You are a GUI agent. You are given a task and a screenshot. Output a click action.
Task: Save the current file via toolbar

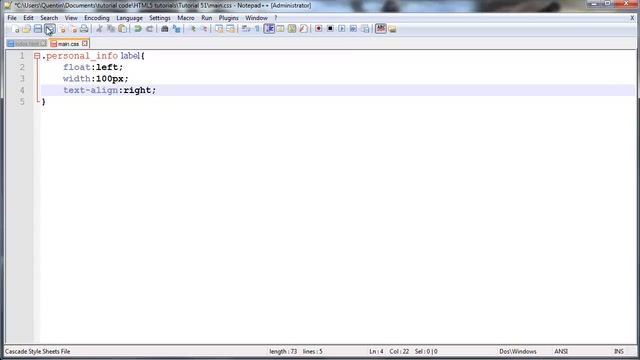[38, 29]
